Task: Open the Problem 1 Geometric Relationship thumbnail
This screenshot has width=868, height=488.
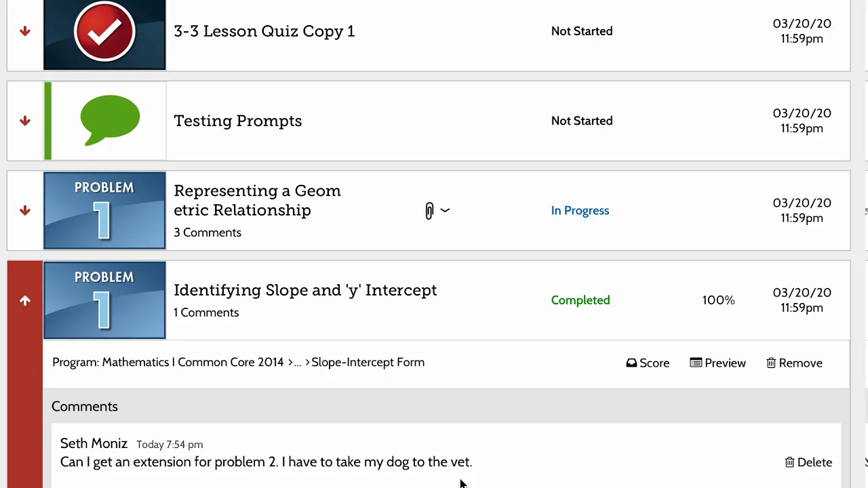Action: pyautogui.click(x=104, y=210)
